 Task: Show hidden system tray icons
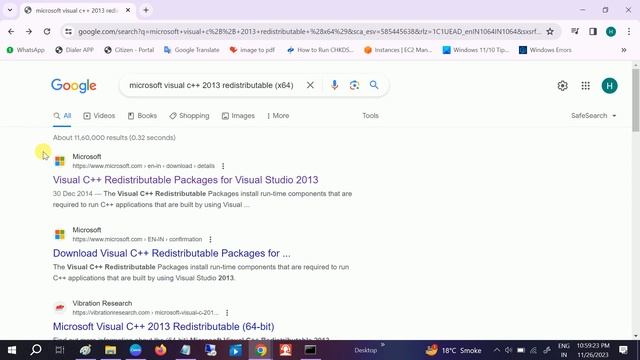[496, 350]
